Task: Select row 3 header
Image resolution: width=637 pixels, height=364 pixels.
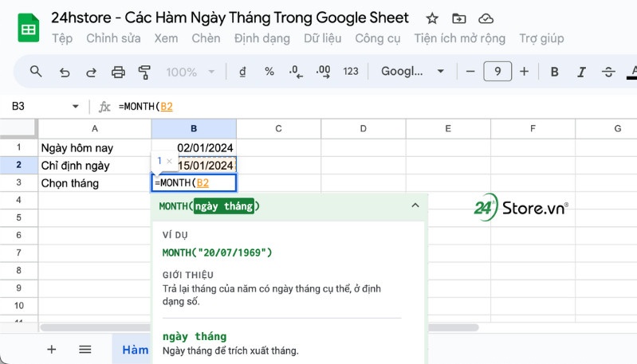Action: pos(18,182)
